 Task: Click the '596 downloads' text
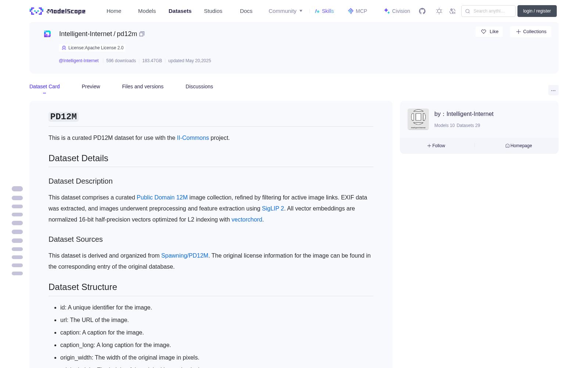click(121, 61)
